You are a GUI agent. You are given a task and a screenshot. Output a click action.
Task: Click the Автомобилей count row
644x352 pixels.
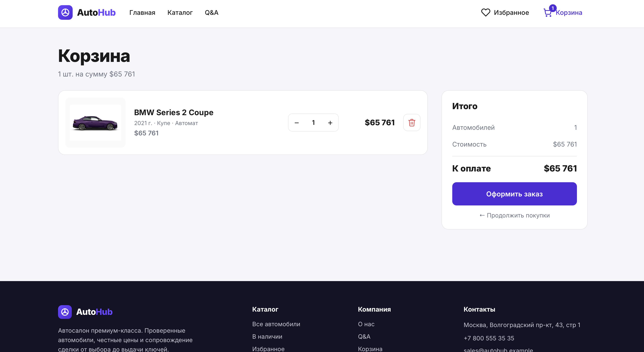(x=514, y=127)
